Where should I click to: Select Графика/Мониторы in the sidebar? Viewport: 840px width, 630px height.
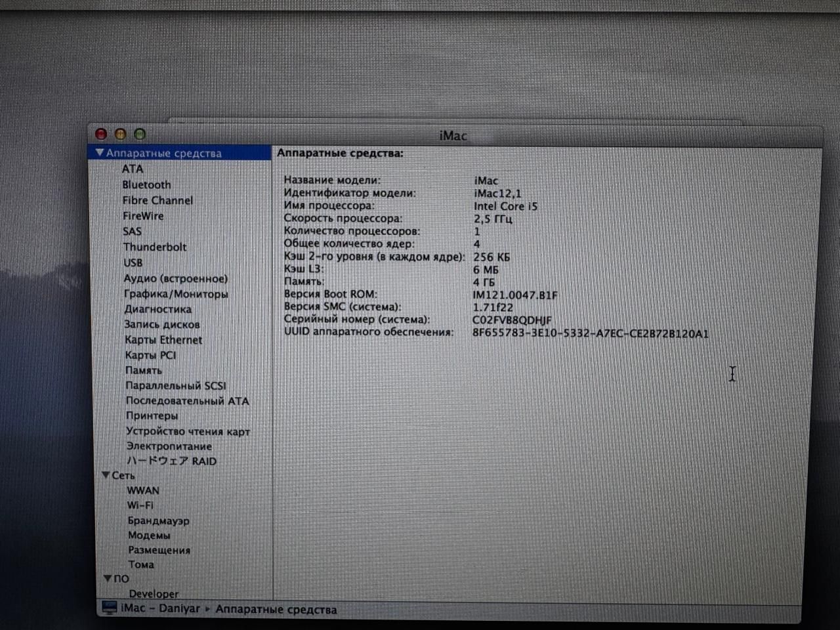(176, 294)
